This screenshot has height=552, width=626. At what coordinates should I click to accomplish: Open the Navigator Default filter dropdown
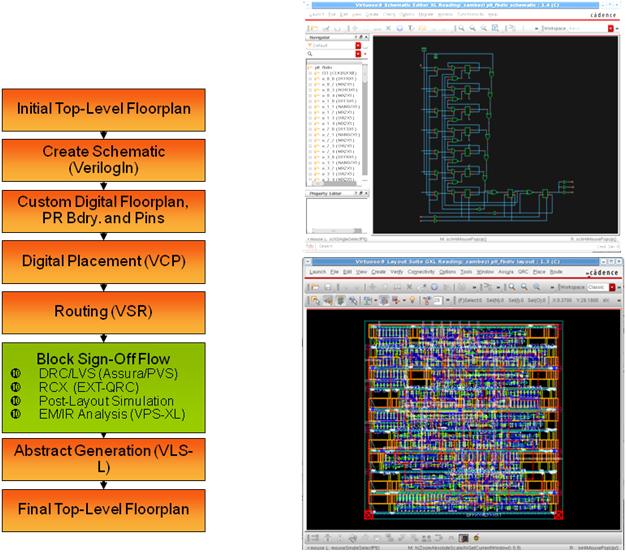(358, 46)
